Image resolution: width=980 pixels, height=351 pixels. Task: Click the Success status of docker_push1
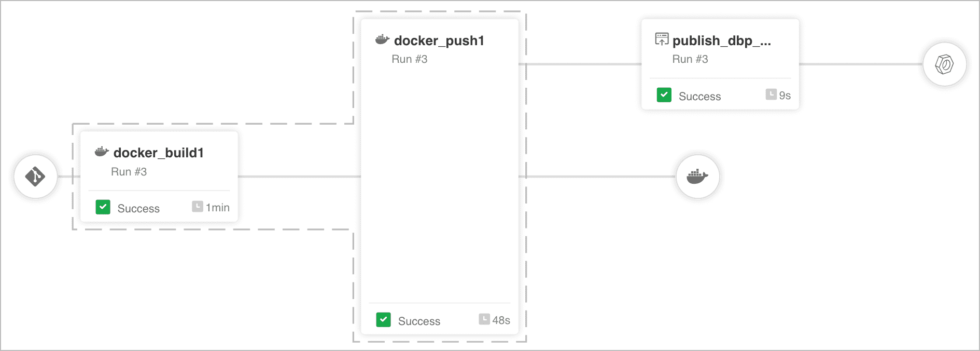coord(419,321)
